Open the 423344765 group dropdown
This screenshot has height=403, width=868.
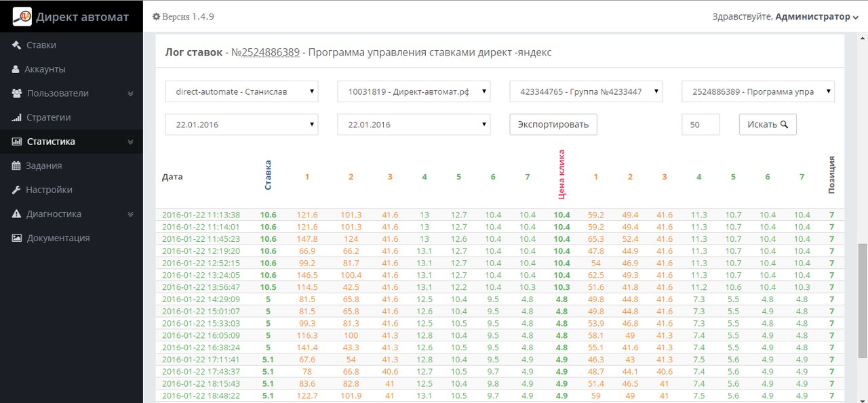click(586, 91)
